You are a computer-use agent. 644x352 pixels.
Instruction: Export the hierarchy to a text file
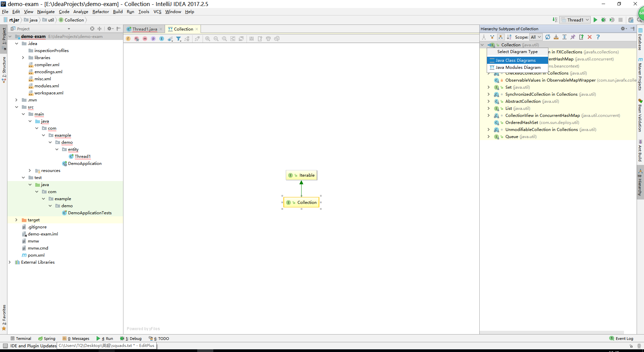581,37
